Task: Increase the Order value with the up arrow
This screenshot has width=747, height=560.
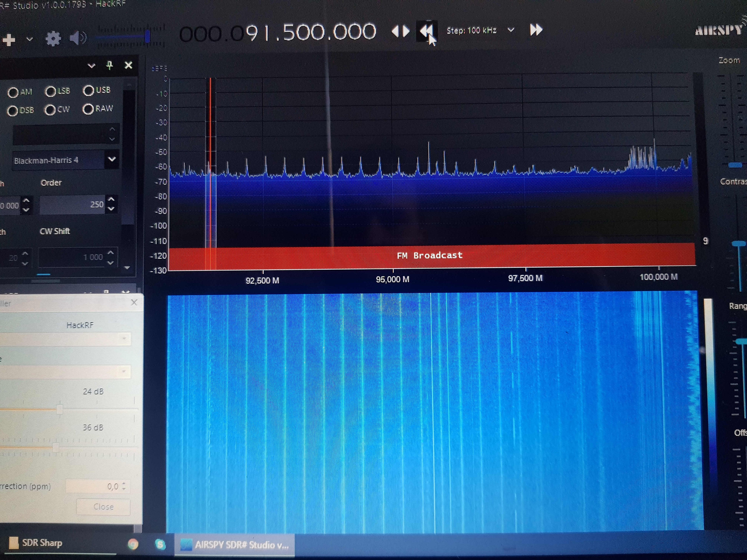Action: 112,199
